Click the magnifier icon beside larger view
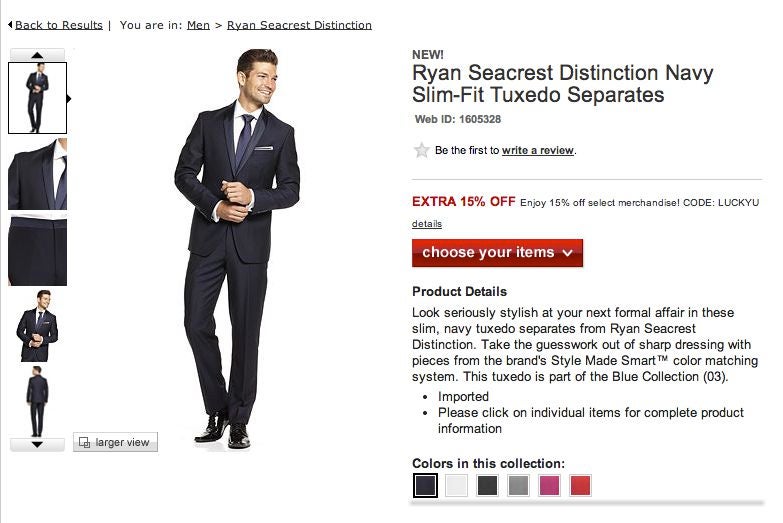This screenshot has height=523, width=783. [x=84, y=443]
